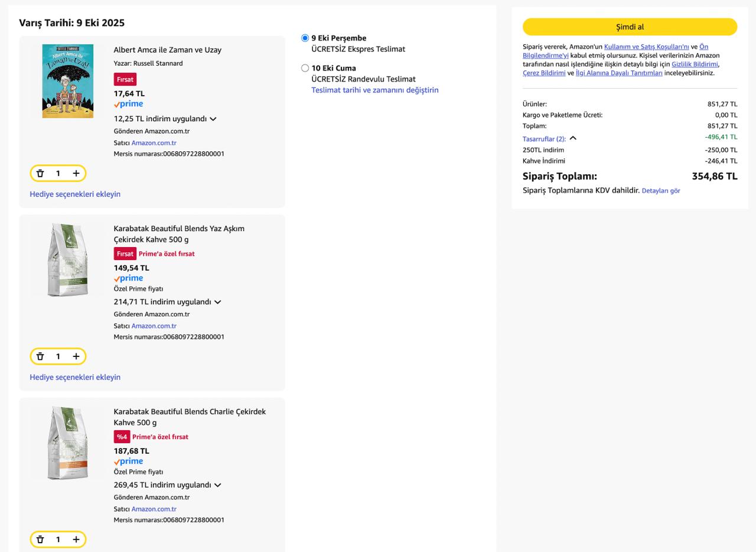Open Teslimat tarihi ve zamanını değiştirin link
This screenshot has width=756, height=552.
(374, 90)
